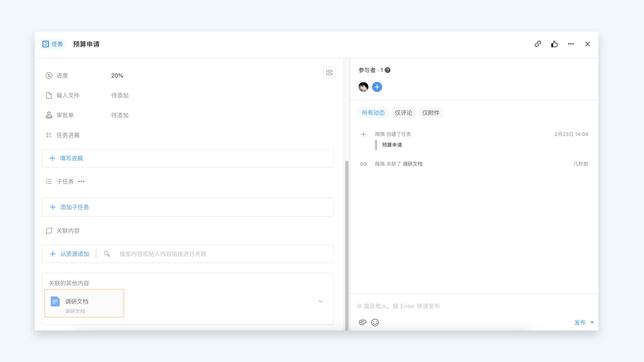Open the 任务 type selector badge

click(x=53, y=44)
